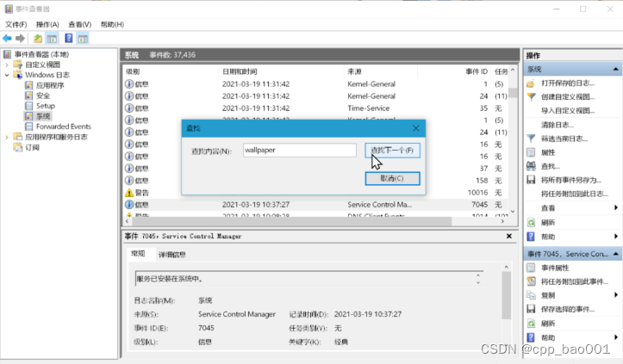Click the 日期和时间 column header
The height and width of the screenshot is (364, 623).
(281, 71)
